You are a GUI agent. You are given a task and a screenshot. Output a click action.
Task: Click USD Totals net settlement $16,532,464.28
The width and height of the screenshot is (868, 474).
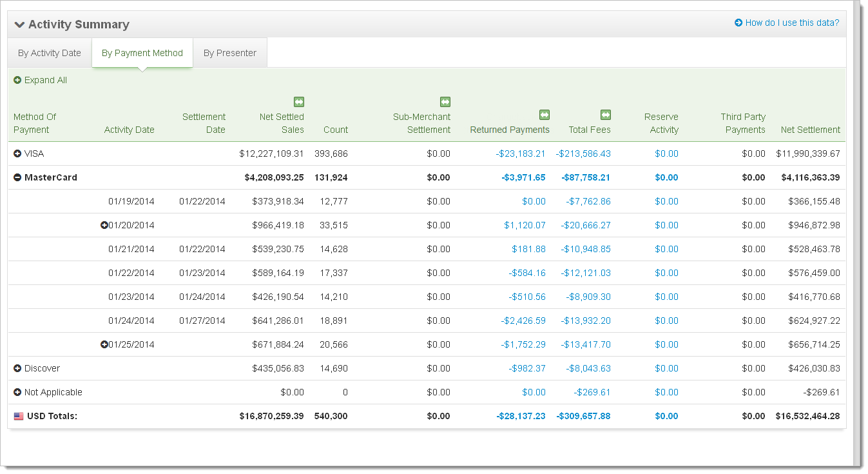808,417
